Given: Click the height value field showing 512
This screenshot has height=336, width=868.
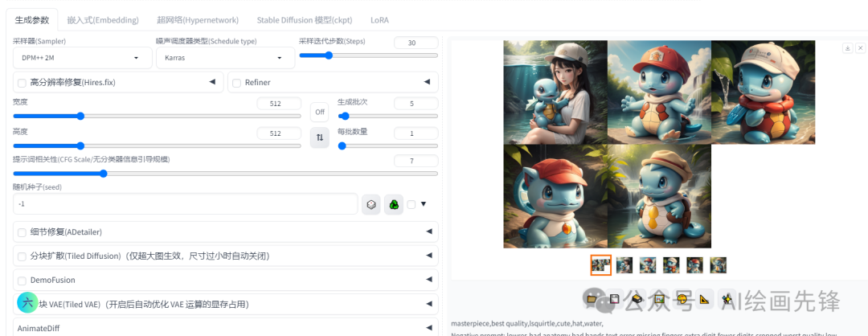Looking at the screenshot, I should tap(279, 133).
